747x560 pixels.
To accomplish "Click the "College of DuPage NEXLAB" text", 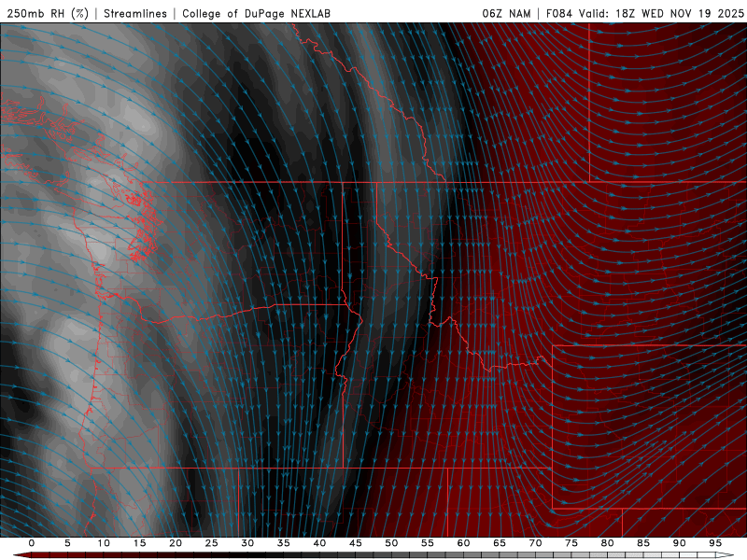I will pos(256,13).
